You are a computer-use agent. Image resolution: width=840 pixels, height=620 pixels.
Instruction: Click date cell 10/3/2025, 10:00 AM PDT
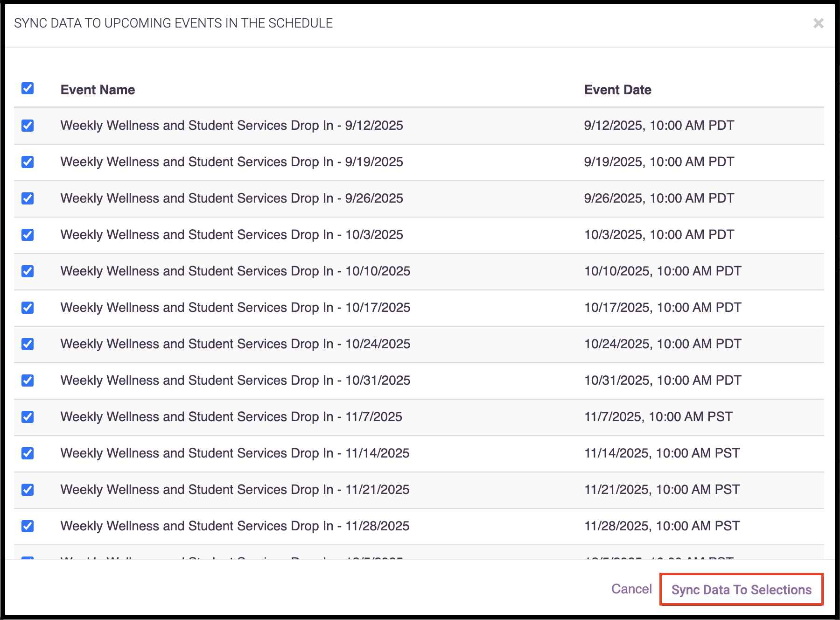pos(659,235)
